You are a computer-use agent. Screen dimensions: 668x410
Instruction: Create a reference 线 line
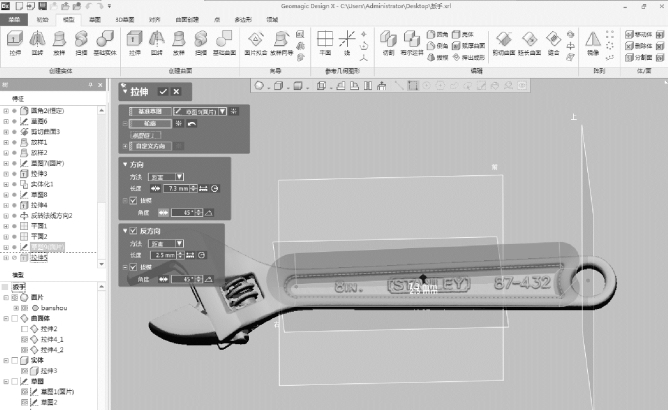tap(347, 43)
